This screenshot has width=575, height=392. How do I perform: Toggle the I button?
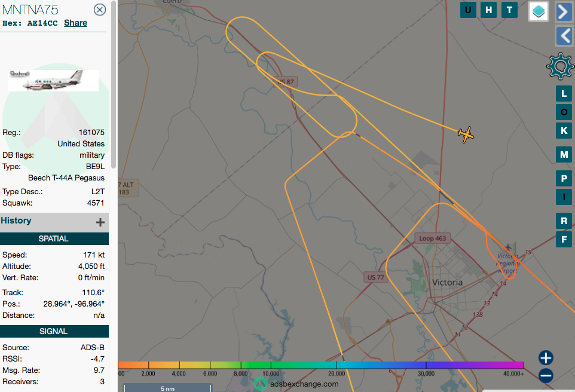pos(564,197)
